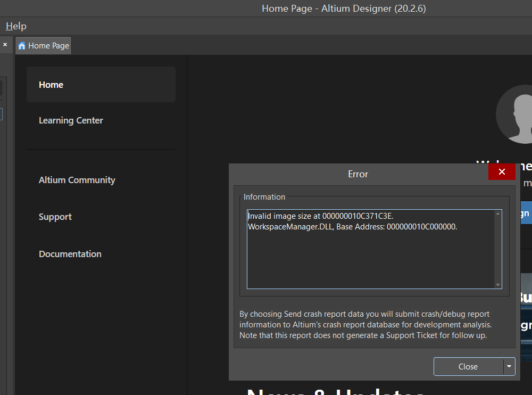This screenshot has width=532, height=395.
Task: Click the scroll down arrow in Information box
Action: point(498,285)
